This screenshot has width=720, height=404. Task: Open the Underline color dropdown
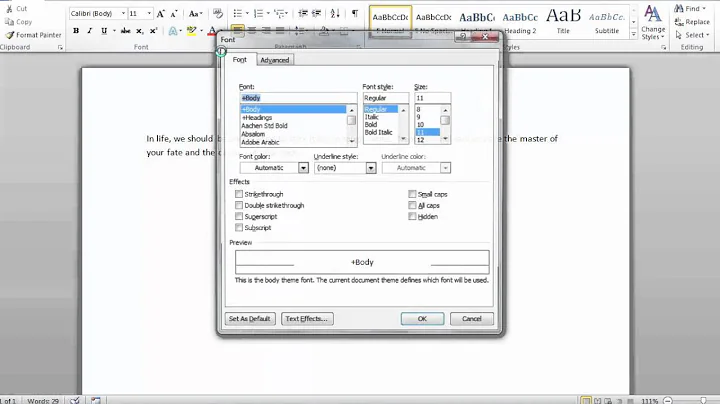tap(445, 168)
